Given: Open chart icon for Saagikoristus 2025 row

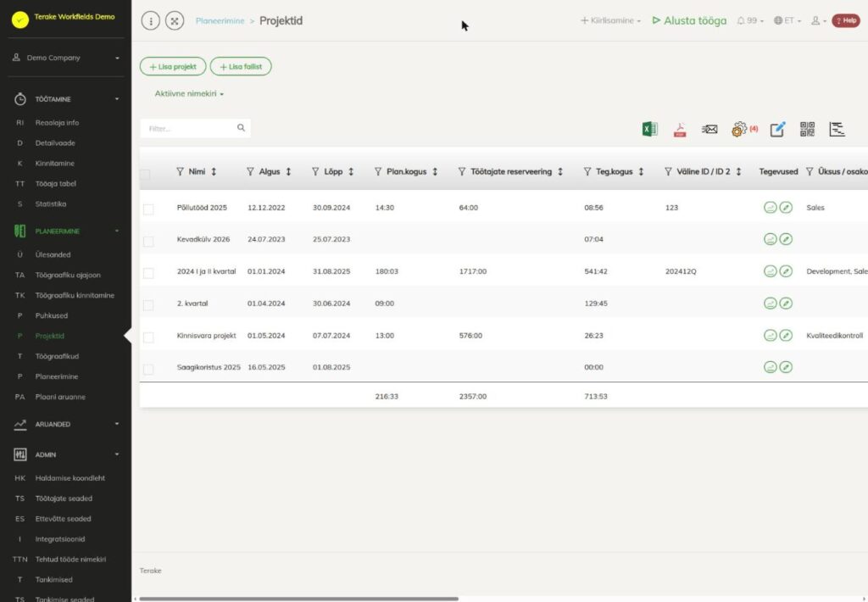Looking at the screenshot, I should (770, 367).
